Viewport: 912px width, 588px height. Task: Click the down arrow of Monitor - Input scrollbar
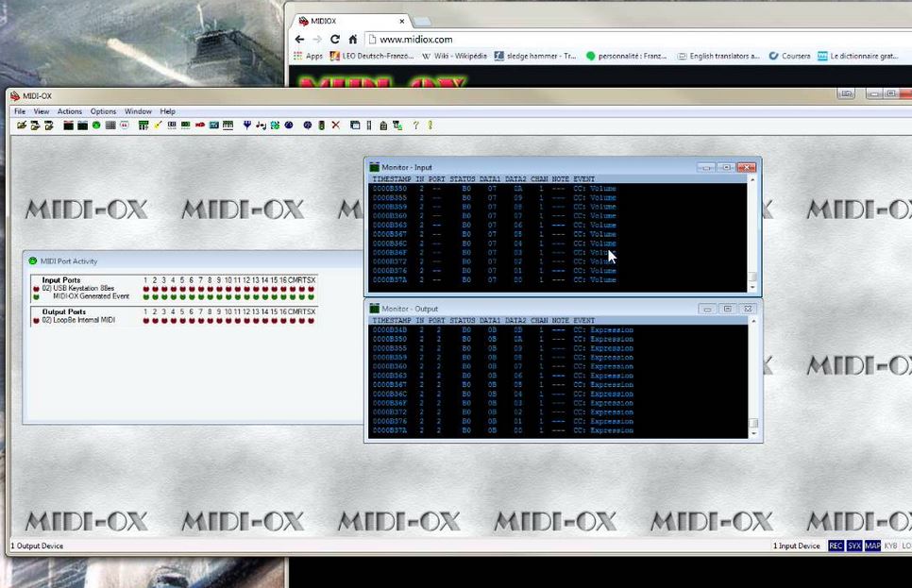click(x=752, y=287)
